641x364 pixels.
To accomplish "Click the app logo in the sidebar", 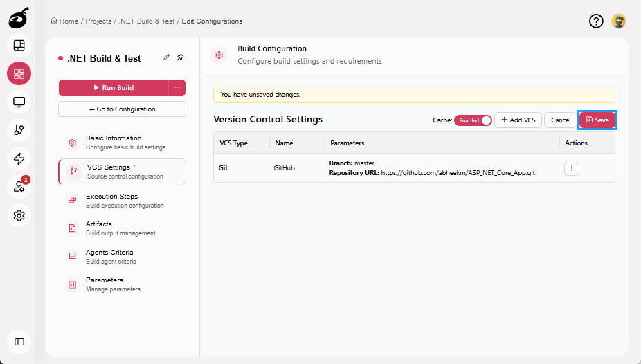I will click(x=19, y=17).
